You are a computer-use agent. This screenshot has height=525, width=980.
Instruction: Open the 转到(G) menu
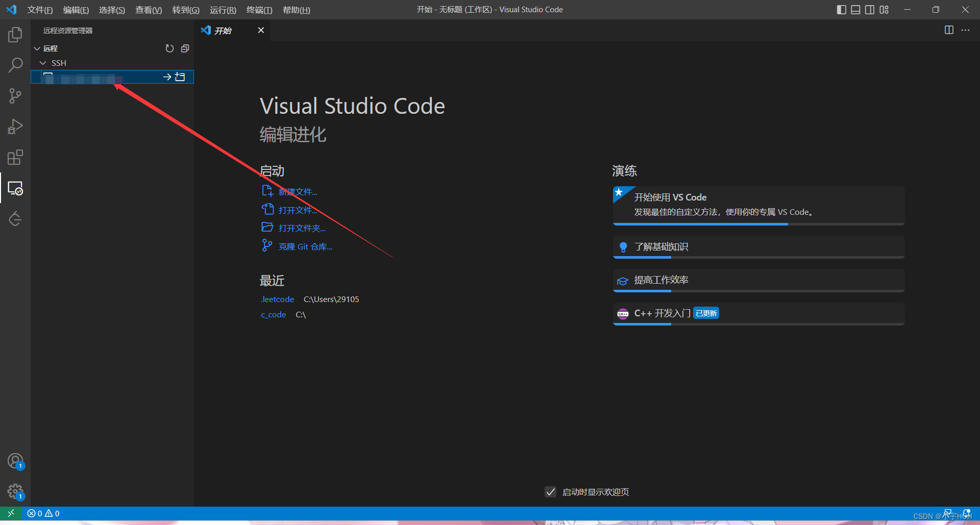pyautogui.click(x=186, y=10)
